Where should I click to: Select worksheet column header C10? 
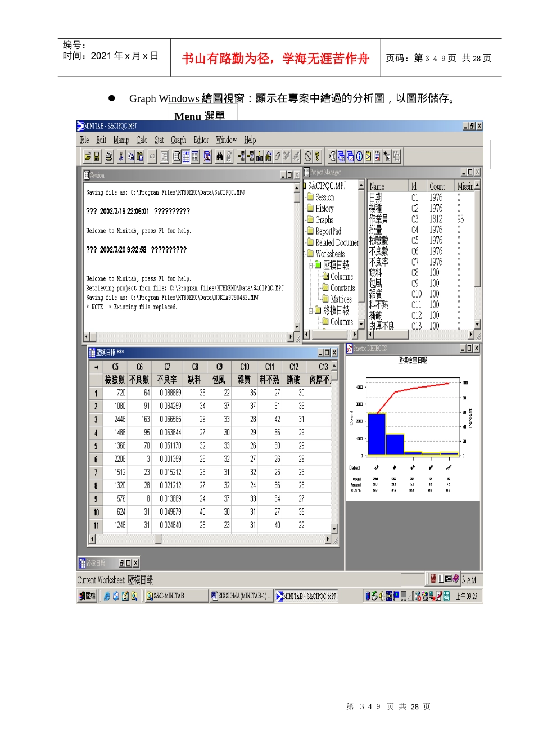click(245, 367)
